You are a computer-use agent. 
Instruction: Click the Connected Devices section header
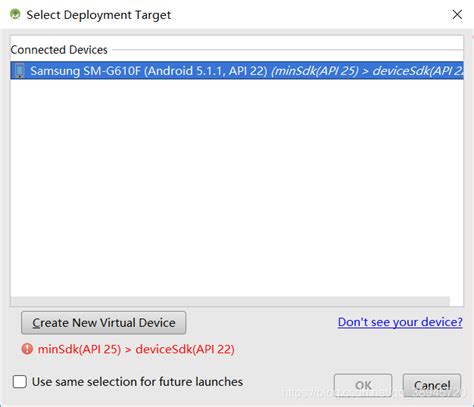pyautogui.click(x=59, y=50)
